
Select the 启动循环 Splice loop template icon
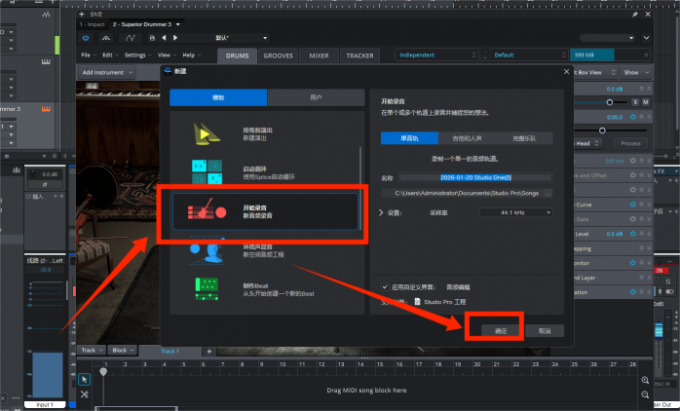[x=208, y=170]
